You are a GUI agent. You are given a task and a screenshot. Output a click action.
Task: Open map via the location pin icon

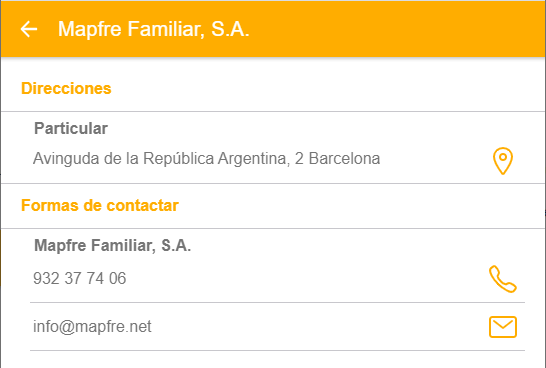(503, 161)
